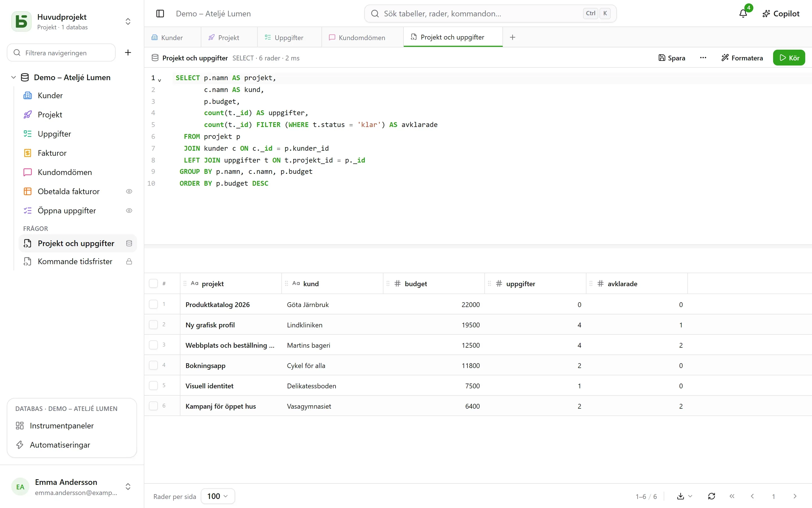Viewport: 812px width, 508px height.
Task: Switch to the Projekt tab
Action: [x=229, y=38]
